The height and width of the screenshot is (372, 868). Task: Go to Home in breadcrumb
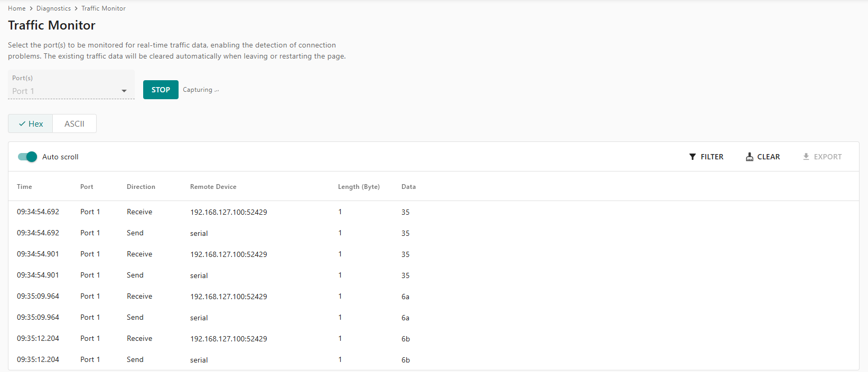(x=17, y=8)
